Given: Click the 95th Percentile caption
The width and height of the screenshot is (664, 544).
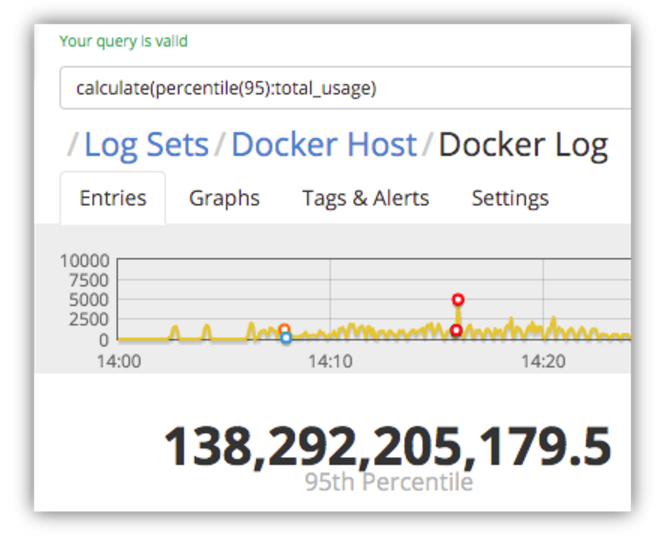Looking at the screenshot, I should (388, 482).
